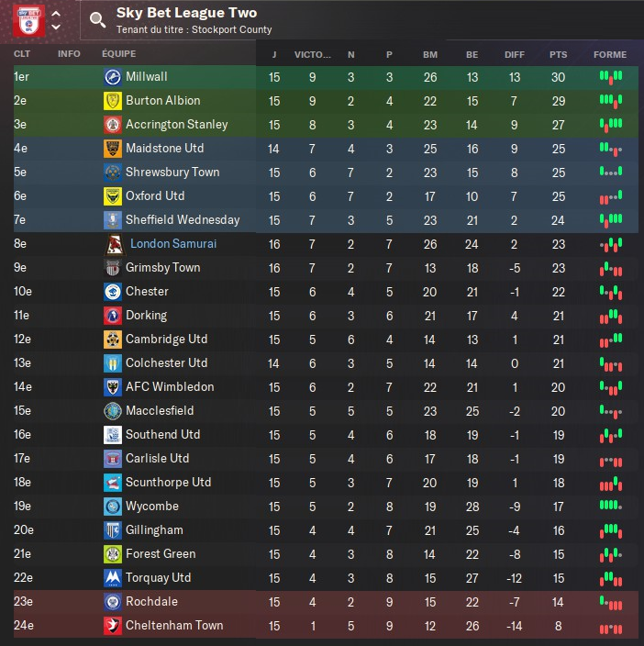
Task: Sort standings by CLT column header
Action: click(22, 54)
